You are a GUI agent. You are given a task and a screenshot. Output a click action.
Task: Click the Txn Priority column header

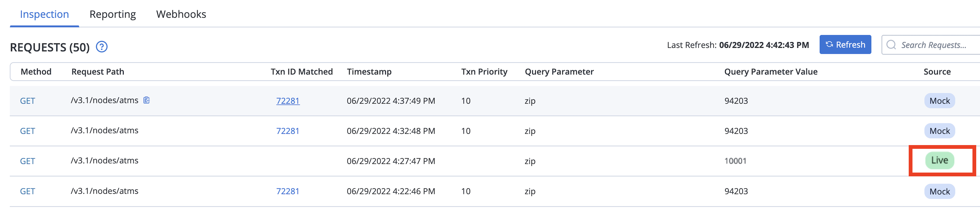[484, 72]
